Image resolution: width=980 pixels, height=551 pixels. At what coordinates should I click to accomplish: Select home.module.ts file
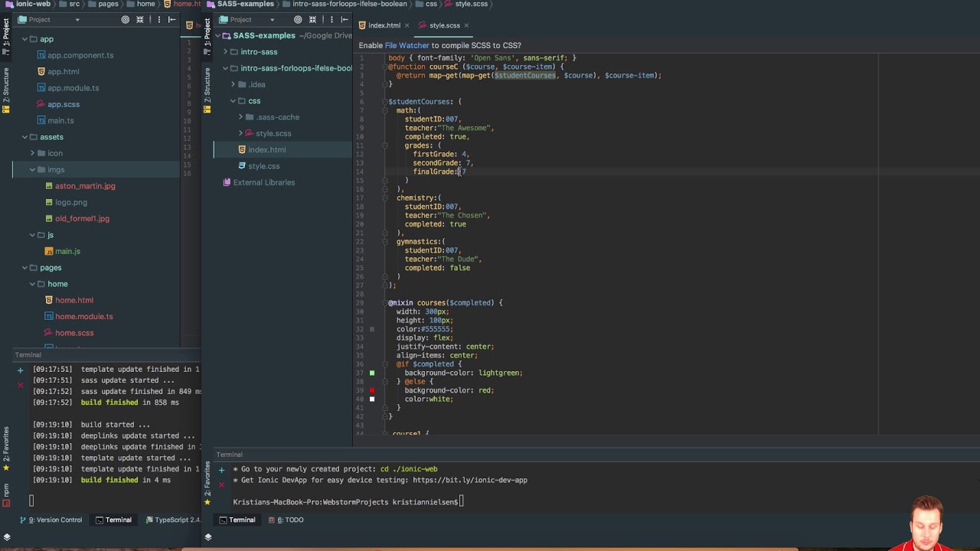coord(83,317)
